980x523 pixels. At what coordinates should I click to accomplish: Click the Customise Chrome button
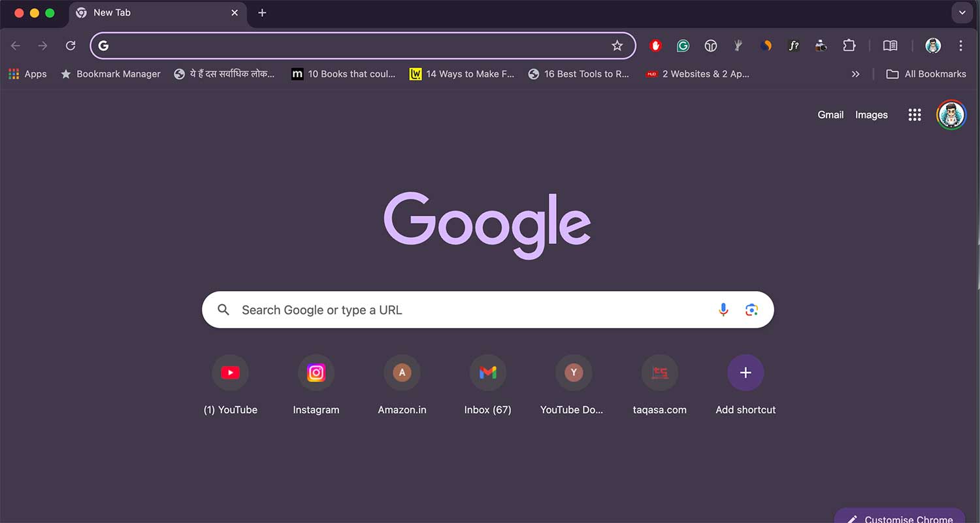pos(899,518)
